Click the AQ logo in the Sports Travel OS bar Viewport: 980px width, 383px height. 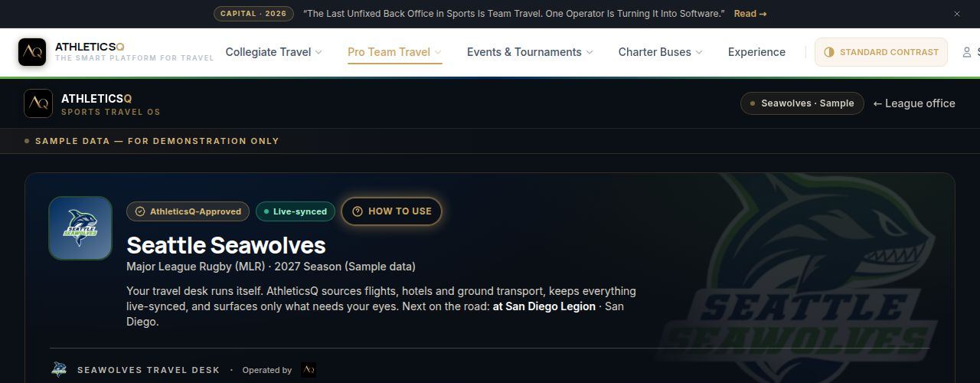38,103
